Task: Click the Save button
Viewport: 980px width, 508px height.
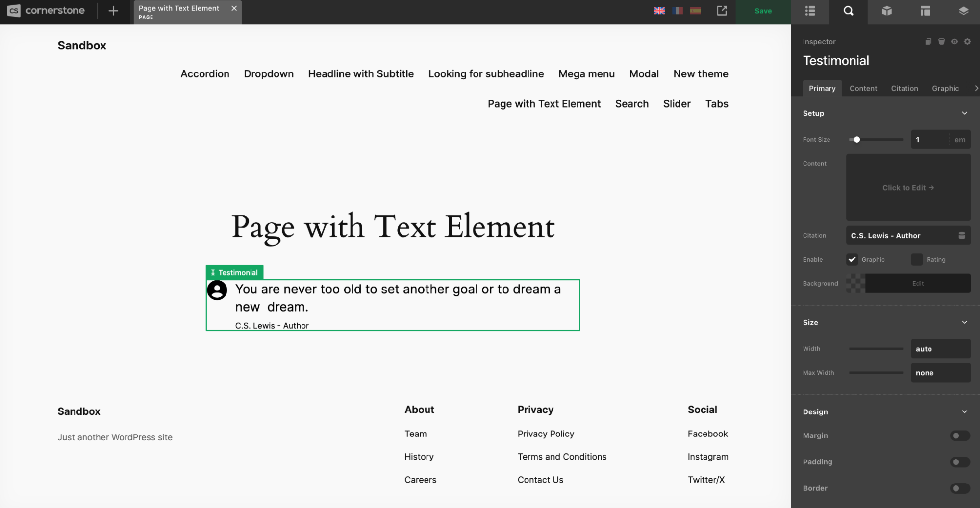Action: [x=763, y=11]
